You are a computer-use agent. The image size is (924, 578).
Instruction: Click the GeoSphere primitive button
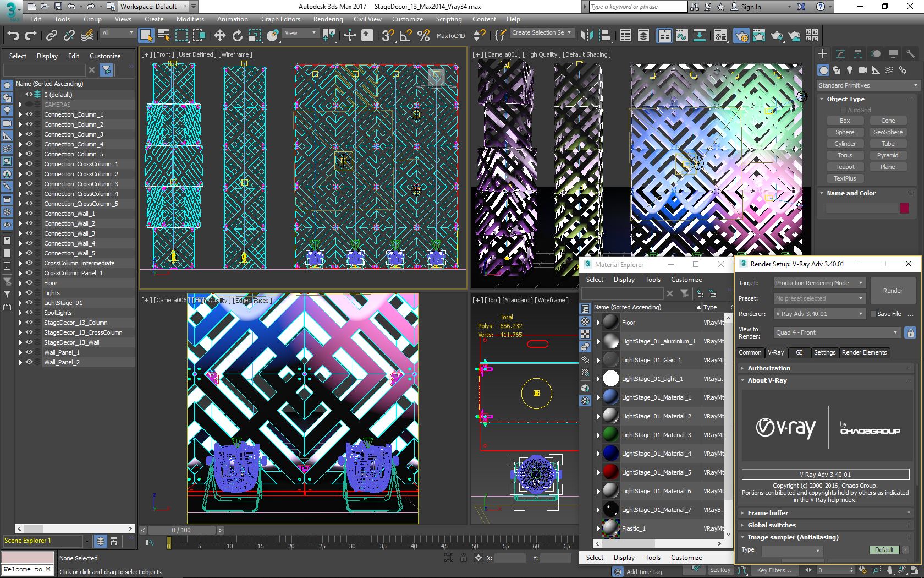[x=888, y=132]
